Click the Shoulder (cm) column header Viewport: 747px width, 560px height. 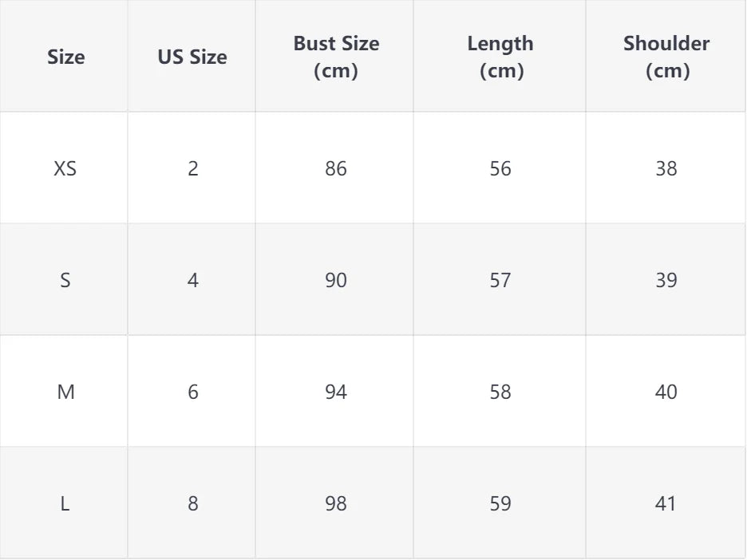tap(666, 57)
